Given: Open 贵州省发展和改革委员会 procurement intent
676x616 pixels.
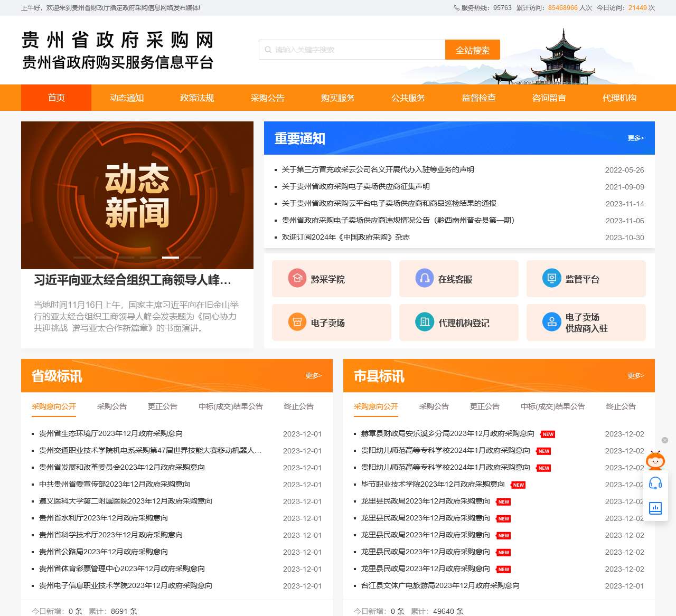Looking at the screenshot, I should 122,467.
